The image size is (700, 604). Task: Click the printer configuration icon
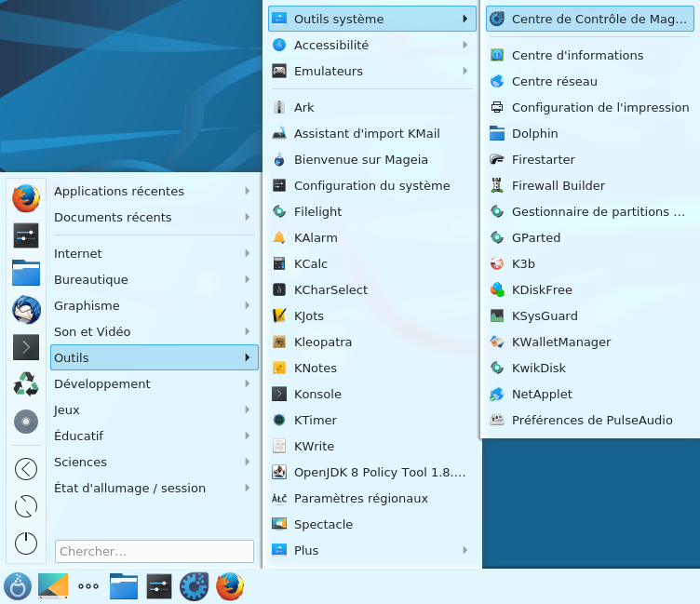pyautogui.click(x=497, y=108)
